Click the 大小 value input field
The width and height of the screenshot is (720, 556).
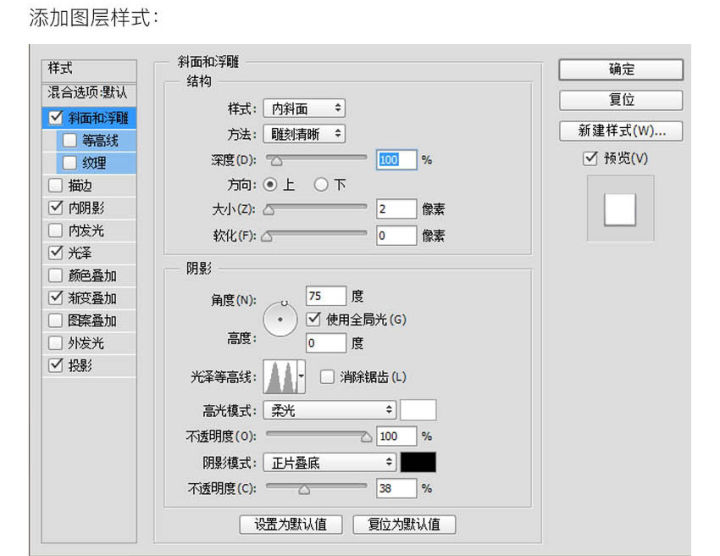(x=395, y=210)
